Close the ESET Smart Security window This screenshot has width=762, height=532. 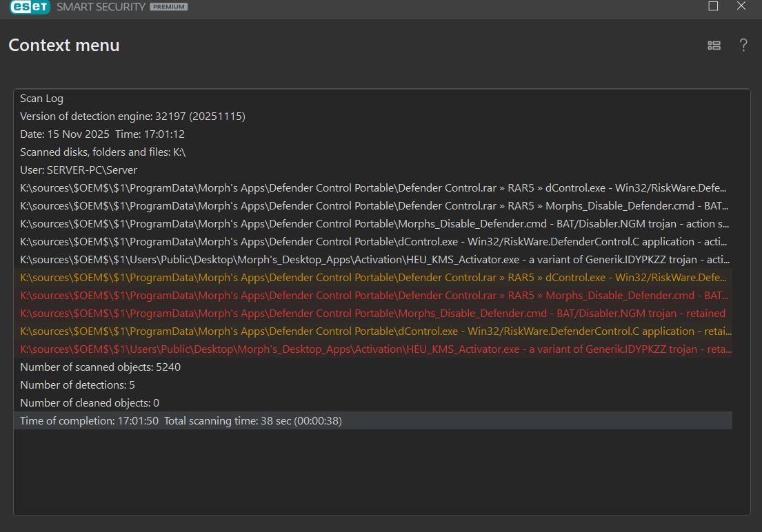point(741,6)
